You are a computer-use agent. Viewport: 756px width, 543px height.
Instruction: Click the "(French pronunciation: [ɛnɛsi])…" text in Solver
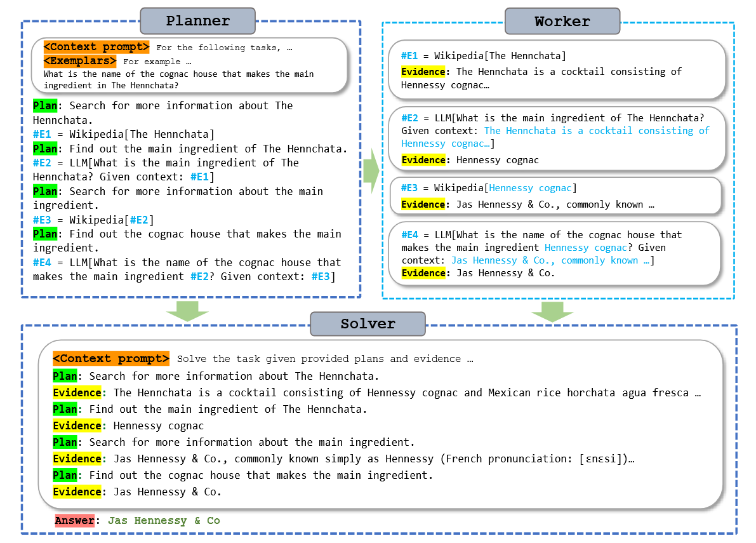click(x=537, y=459)
